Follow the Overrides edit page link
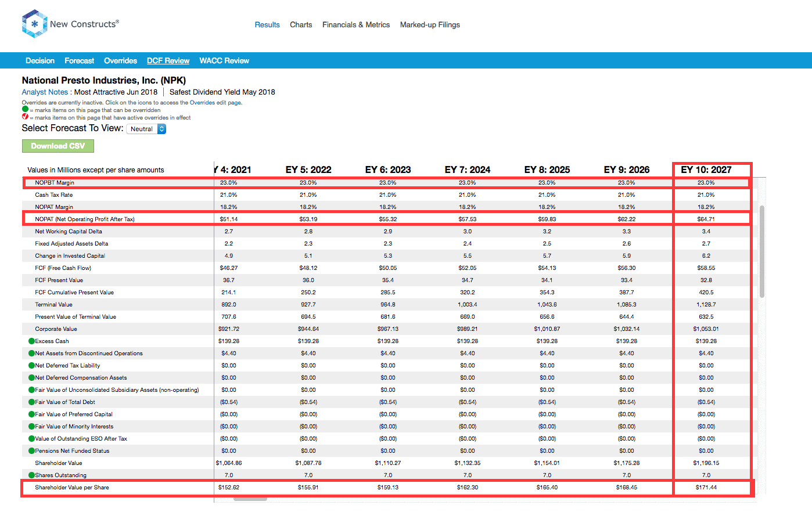 [215, 102]
